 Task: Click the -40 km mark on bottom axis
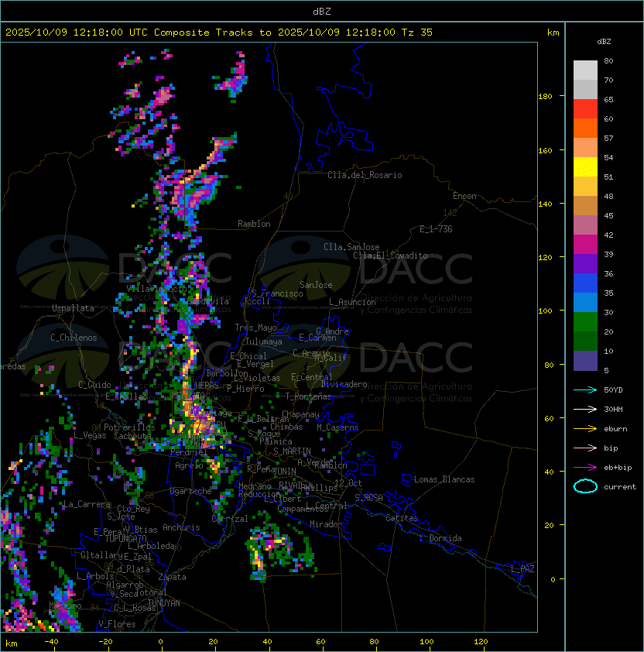52,642
